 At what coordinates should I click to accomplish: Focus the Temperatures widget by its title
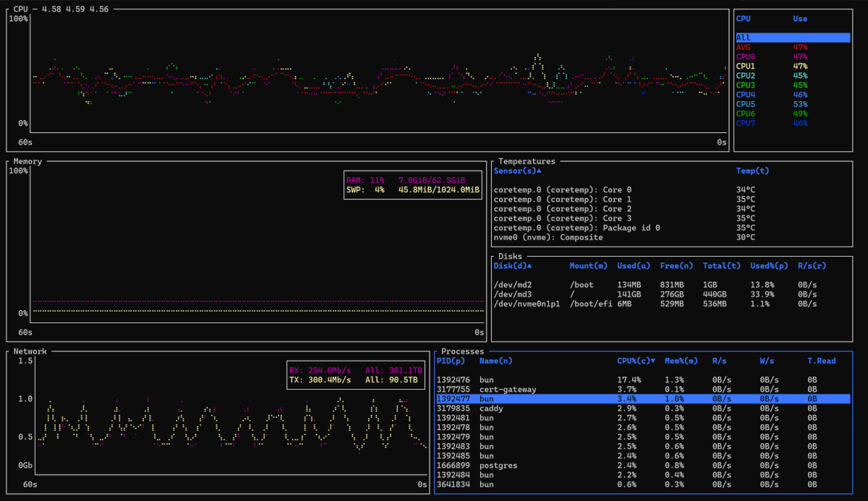[x=527, y=161]
